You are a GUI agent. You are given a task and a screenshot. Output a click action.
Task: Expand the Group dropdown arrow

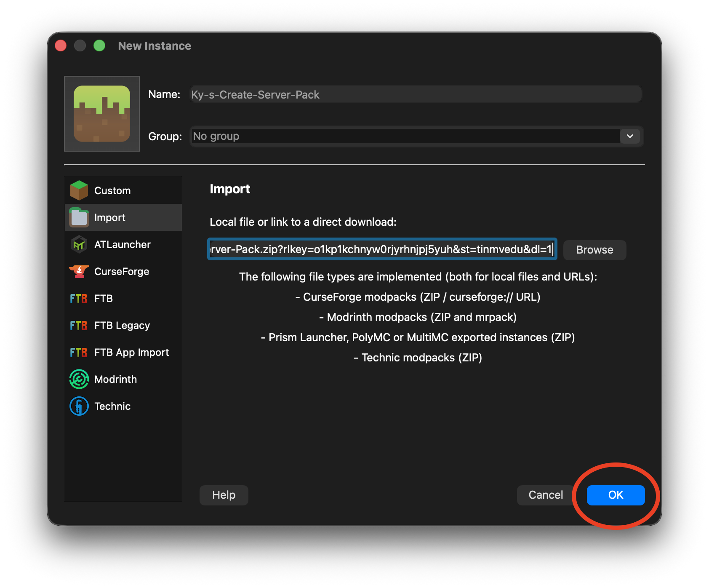[630, 136]
